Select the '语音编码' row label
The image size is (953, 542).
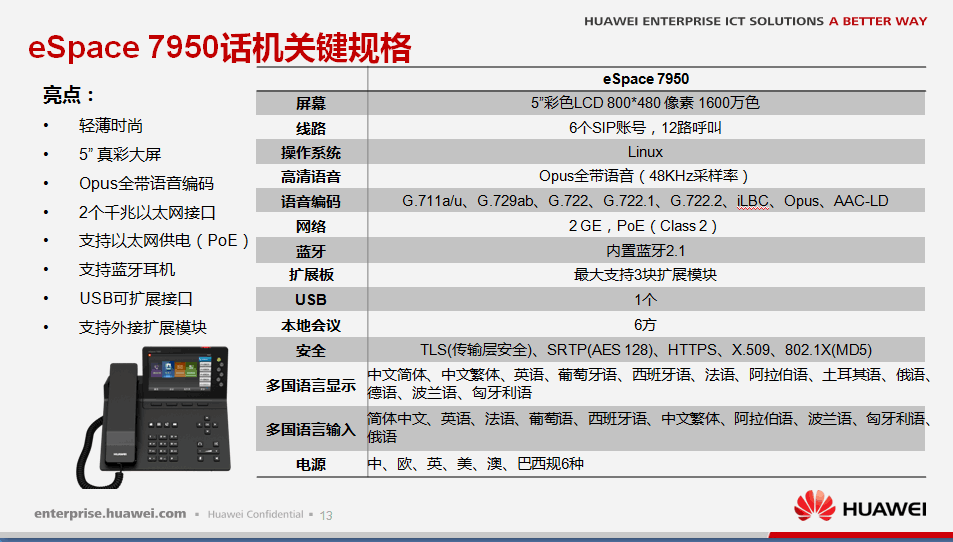(311, 202)
